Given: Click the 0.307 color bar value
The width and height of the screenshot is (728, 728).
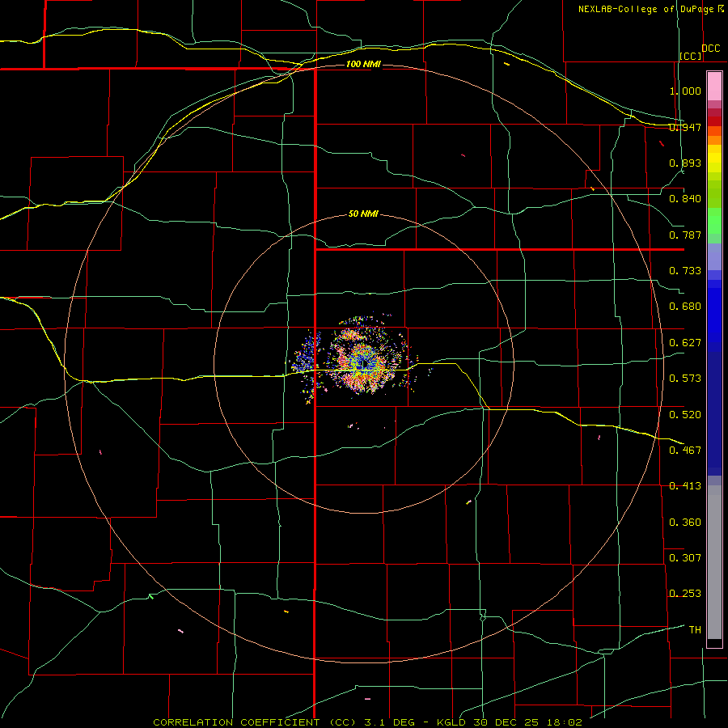Looking at the screenshot, I should click(x=685, y=558).
